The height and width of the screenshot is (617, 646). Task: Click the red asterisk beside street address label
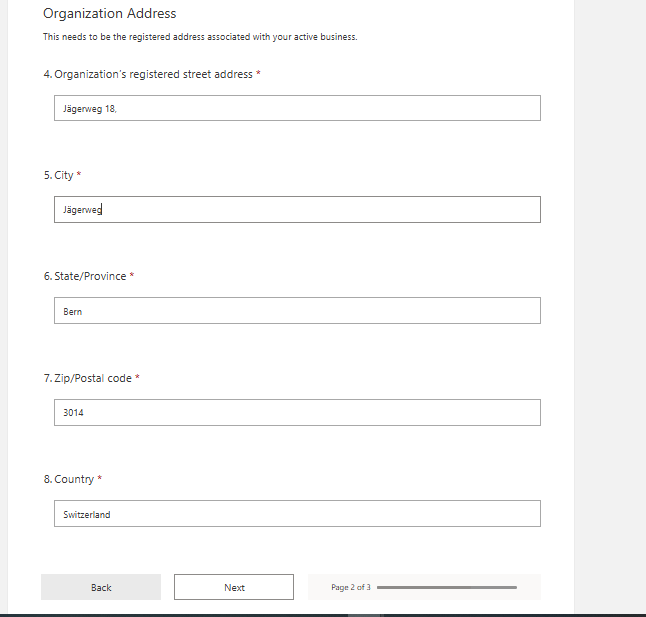click(259, 74)
